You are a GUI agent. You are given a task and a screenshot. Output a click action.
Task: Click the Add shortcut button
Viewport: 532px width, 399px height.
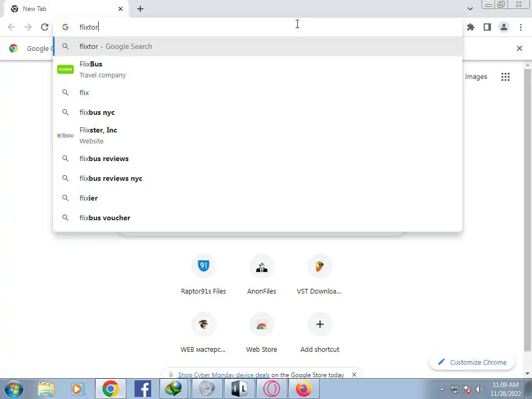pyautogui.click(x=320, y=333)
